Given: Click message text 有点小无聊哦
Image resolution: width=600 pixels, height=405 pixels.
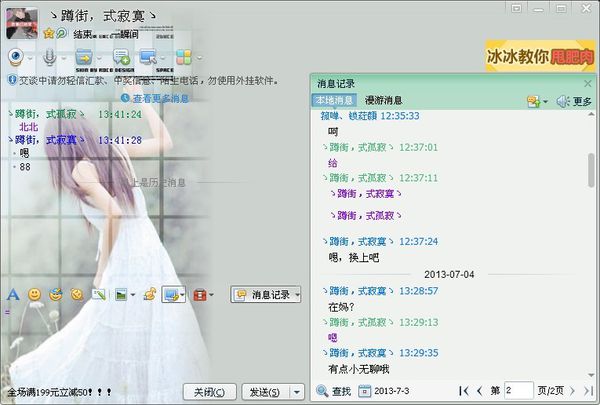Looking at the screenshot, I should (x=359, y=369).
